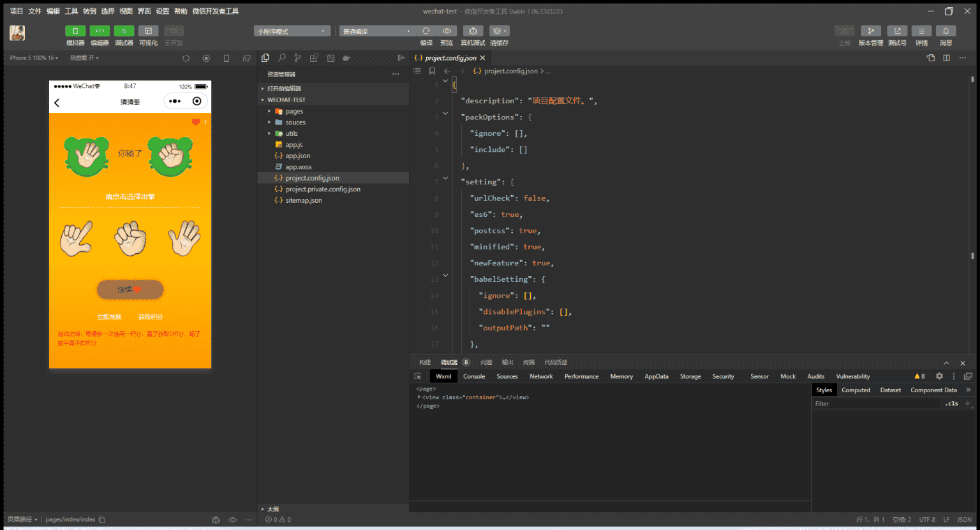Click the preview (预览) eye icon
The width and height of the screenshot is (980, 530).
(447, 31)
